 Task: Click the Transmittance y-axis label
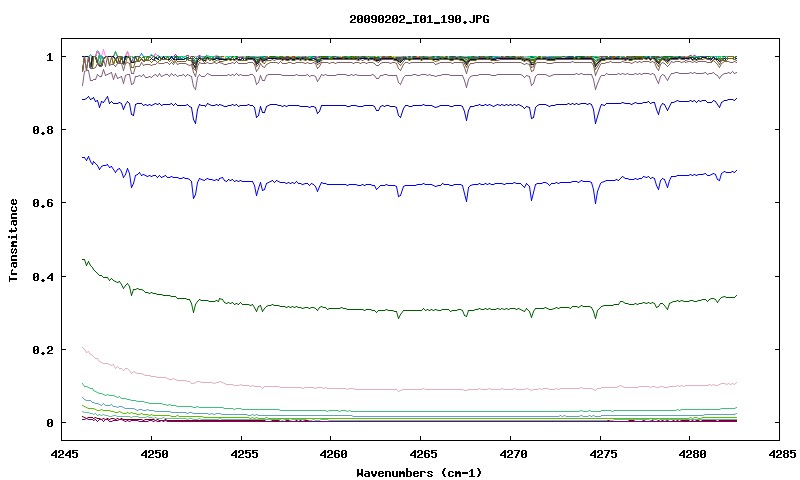point(13,240)
